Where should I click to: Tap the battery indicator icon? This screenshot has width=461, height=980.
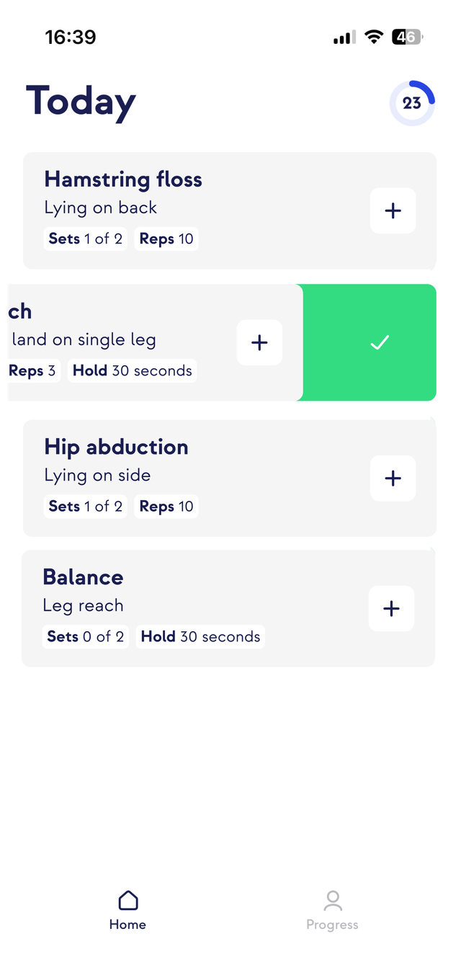pyautogui.click(x=407, y=37)
